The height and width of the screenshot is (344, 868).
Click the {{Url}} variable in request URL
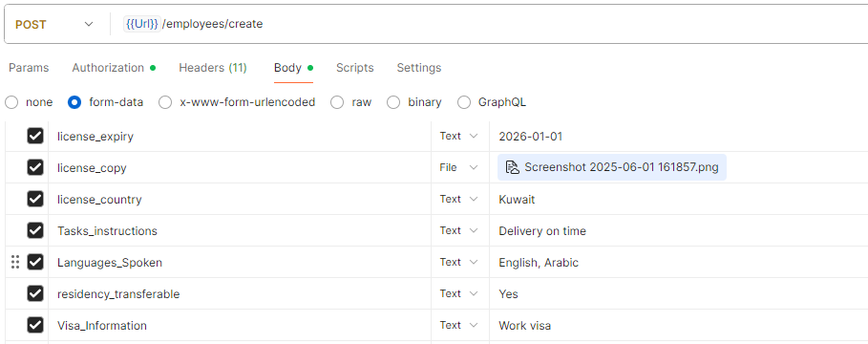point(142,24)
